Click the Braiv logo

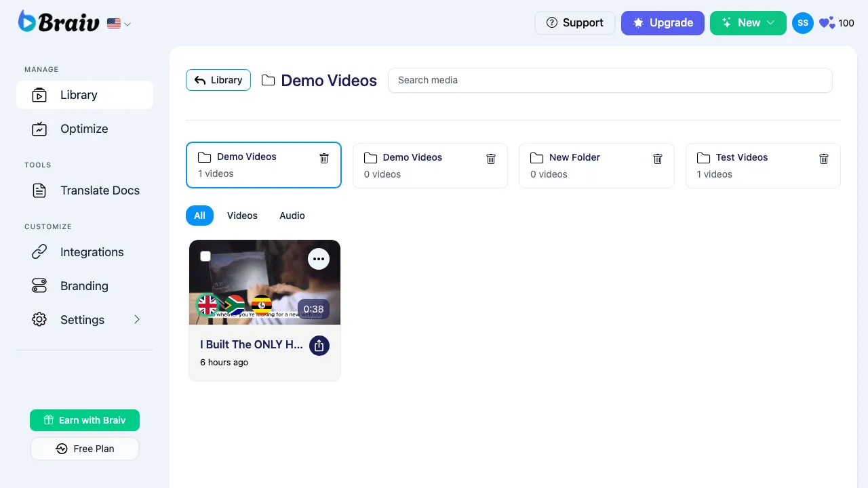60,22
